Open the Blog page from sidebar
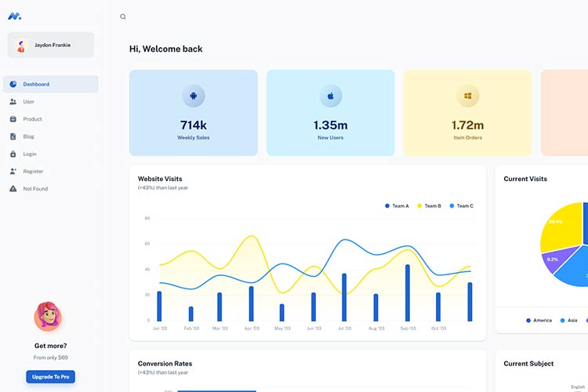588x392 pixels. pos(28,136)
